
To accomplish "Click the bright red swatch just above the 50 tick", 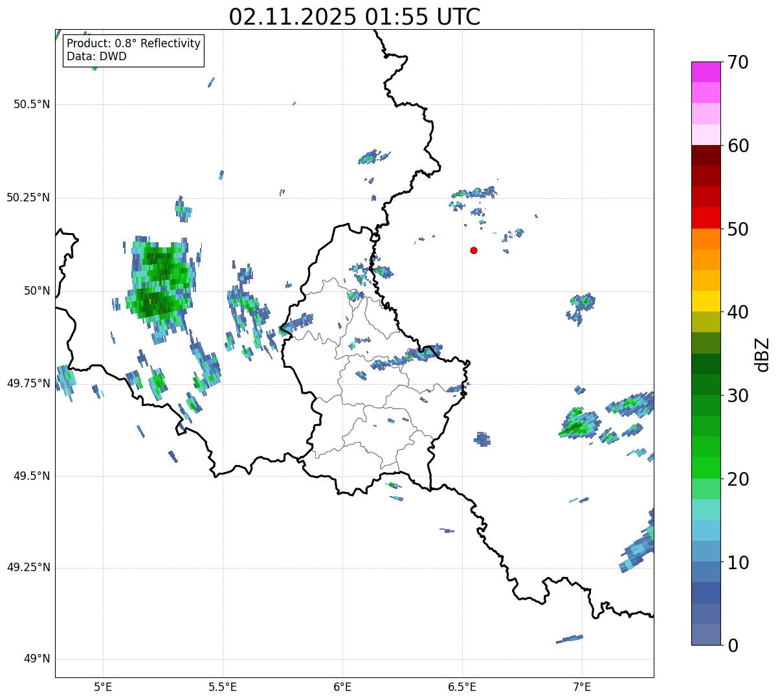I will point(706,218).
